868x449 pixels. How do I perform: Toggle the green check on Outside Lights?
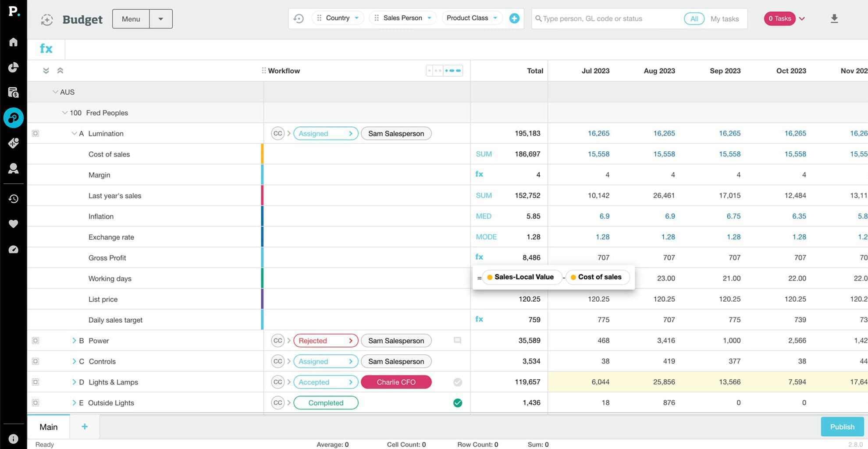point(457,403)
